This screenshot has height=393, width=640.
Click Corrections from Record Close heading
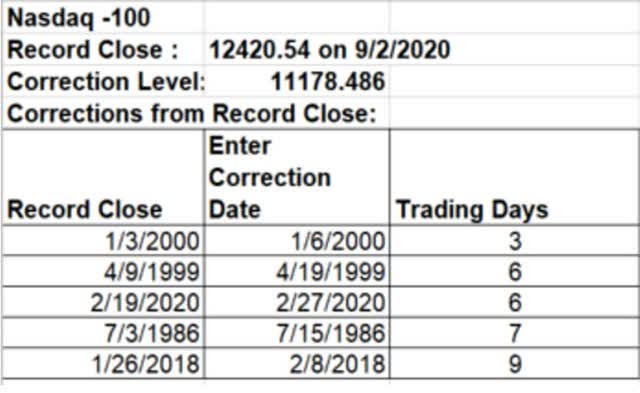(192, 113)
